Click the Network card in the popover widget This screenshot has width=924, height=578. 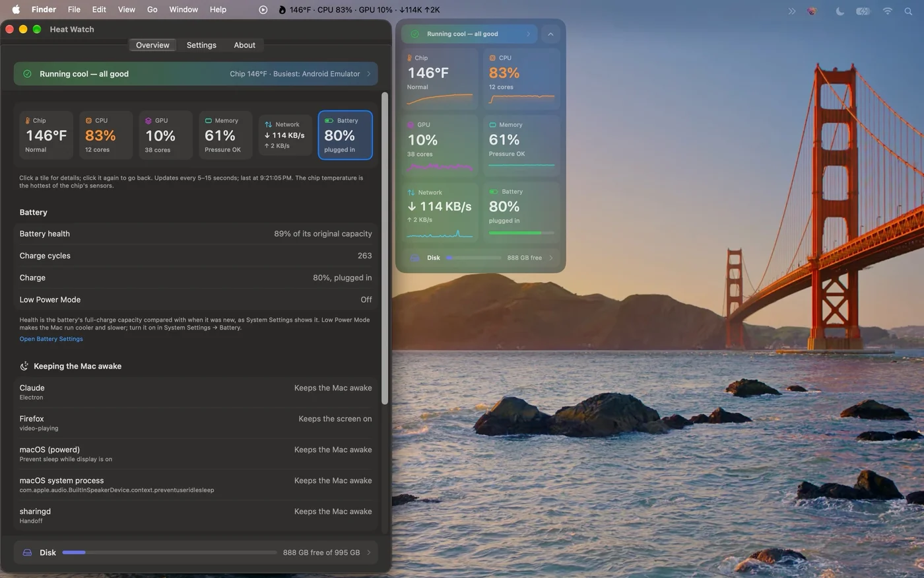point(440,212)
